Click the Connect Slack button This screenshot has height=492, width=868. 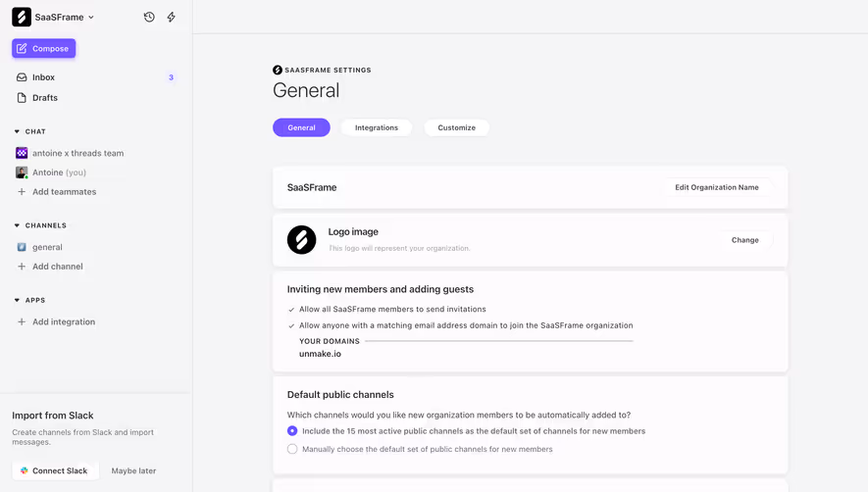point(55,471)
